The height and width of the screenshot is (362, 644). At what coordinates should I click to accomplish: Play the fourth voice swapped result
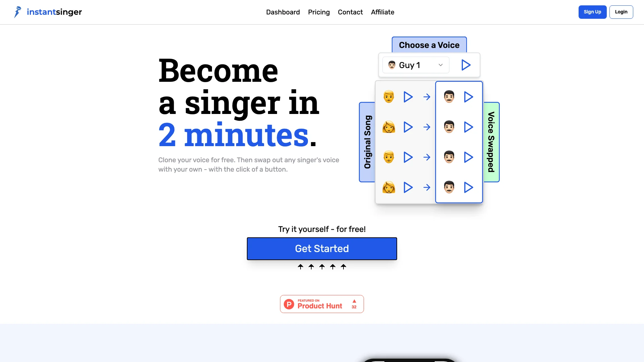pyautogui.click(x=468, y=187)
